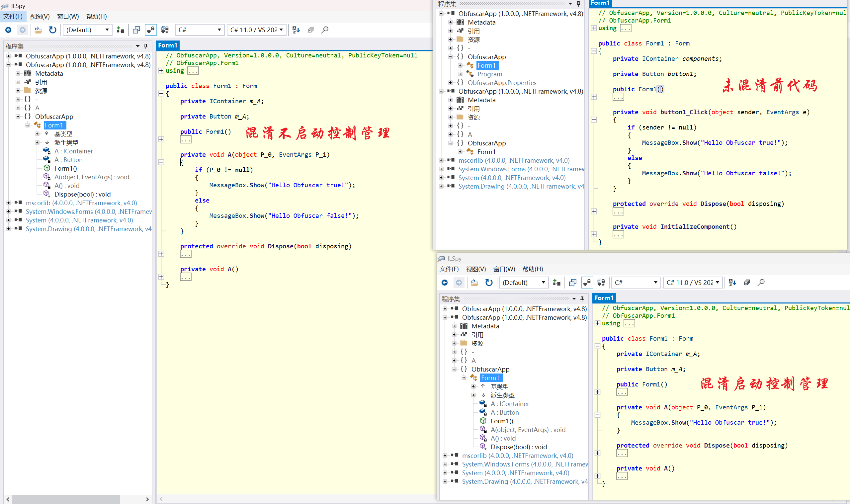Click mscorlib assembly link in left tree
850x504 pixels.
(x=81, y=203)
